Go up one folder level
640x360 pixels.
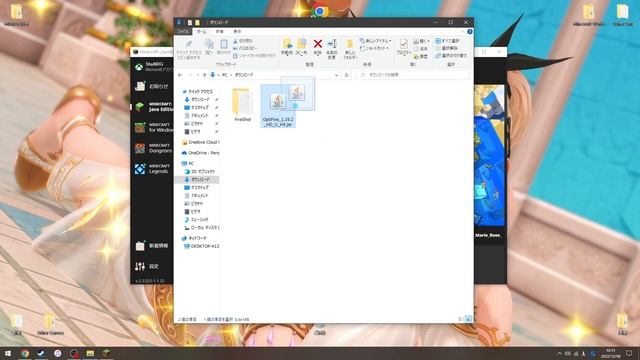pyautogui.click(x=204, y=75)
